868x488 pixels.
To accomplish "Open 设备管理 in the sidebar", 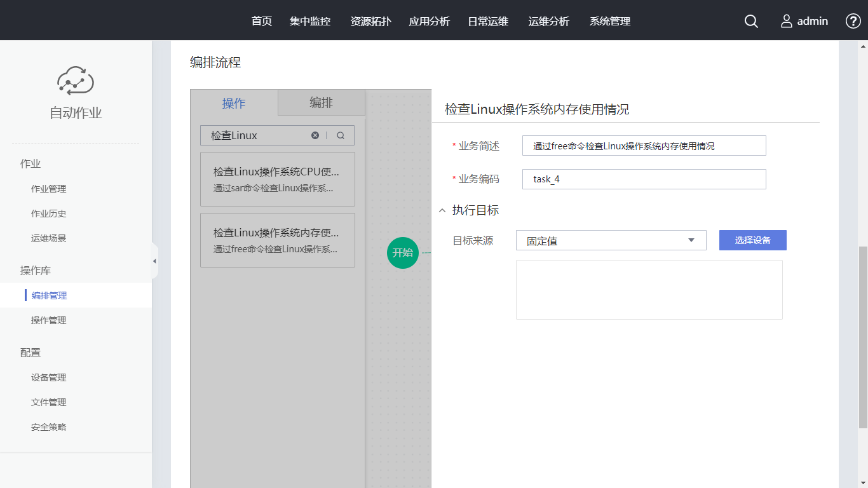I will coord(49,377).
